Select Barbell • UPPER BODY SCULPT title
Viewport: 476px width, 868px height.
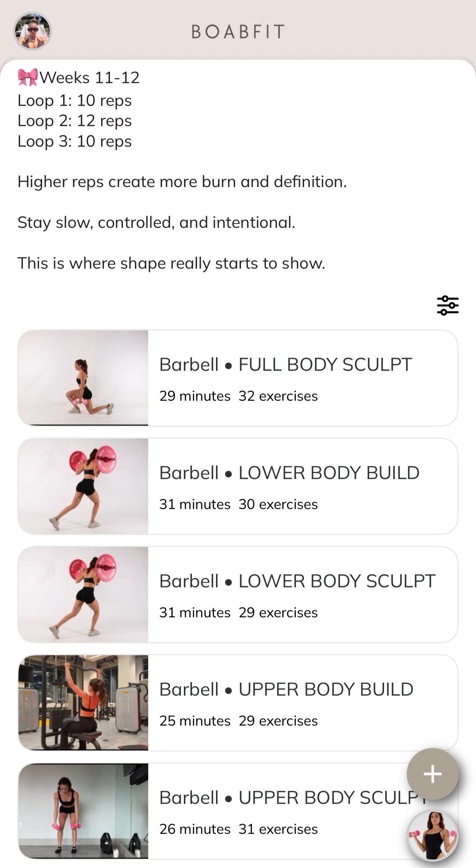coord(294,798)
